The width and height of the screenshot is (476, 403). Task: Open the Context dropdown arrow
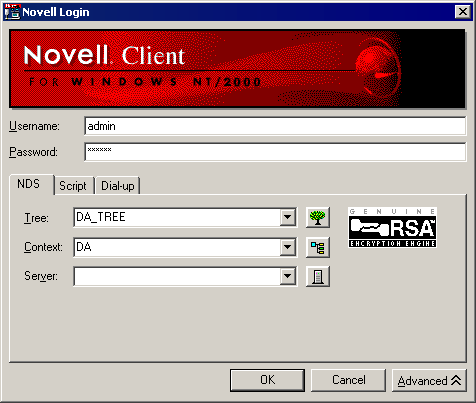click(x=287, y=247)
